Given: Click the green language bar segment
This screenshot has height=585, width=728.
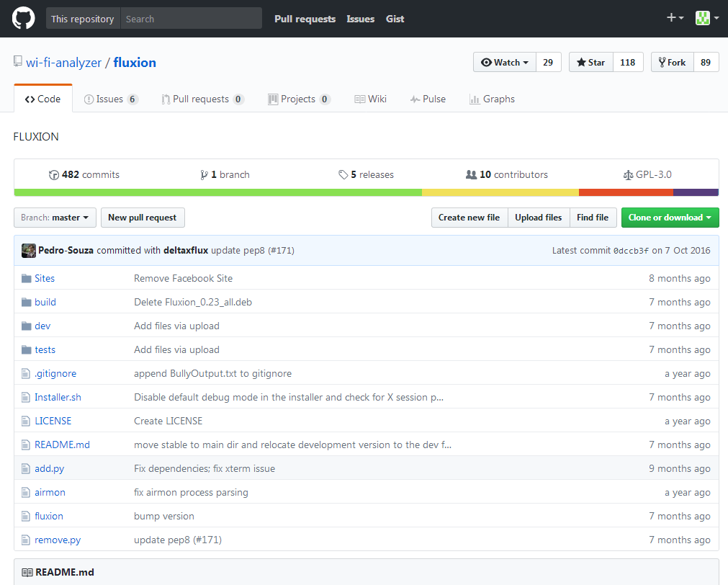Looking at the screenshot, I should (x=217, y=192).
